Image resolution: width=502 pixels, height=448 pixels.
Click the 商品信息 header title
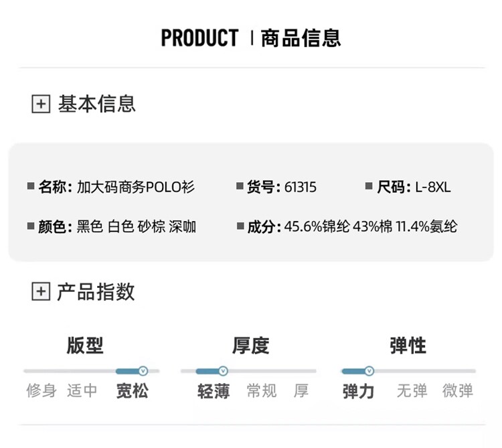pos(301,38)
